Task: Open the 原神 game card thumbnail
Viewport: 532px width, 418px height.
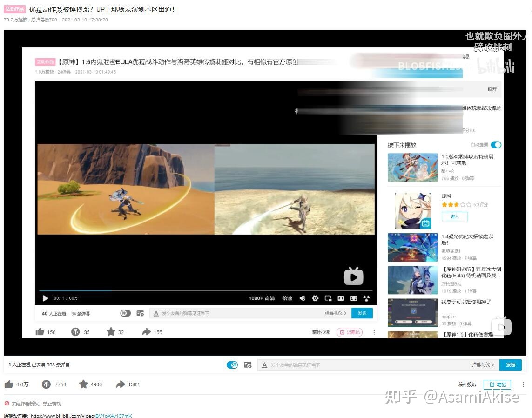Action: tap(412, 210)
